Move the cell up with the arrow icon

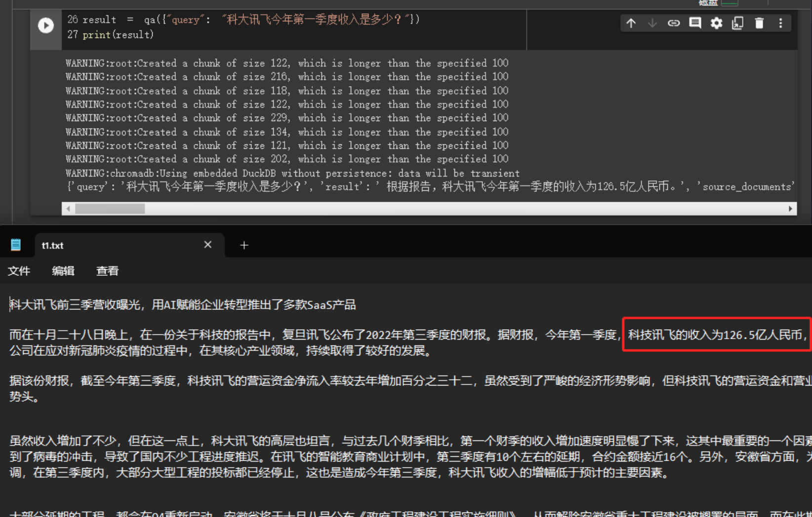(631, 23)
